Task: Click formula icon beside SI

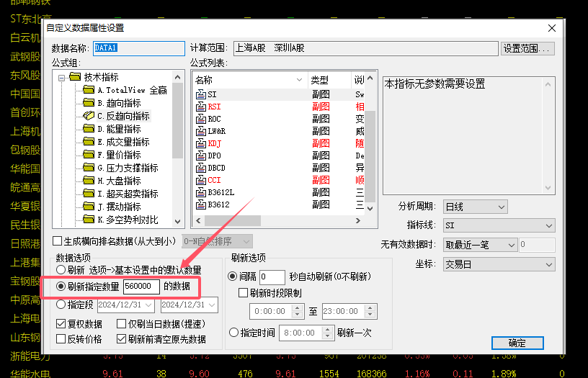Action: (x=201, y=94)
